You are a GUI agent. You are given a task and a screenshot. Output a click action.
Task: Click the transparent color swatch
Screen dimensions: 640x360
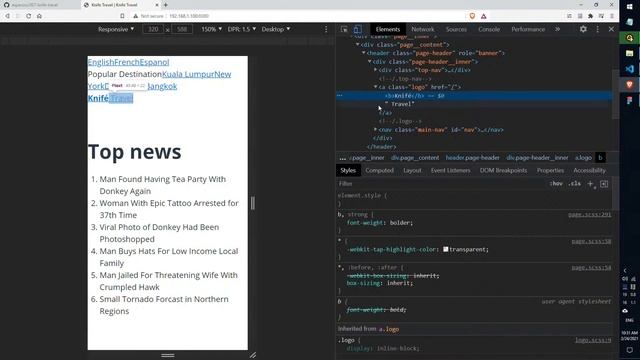(446, 249)
